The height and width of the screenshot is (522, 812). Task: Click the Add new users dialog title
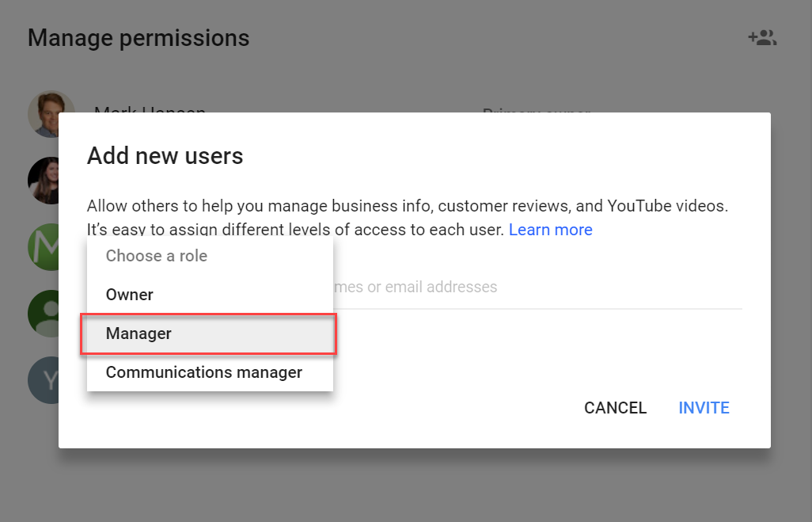click(x=165, y=155)
